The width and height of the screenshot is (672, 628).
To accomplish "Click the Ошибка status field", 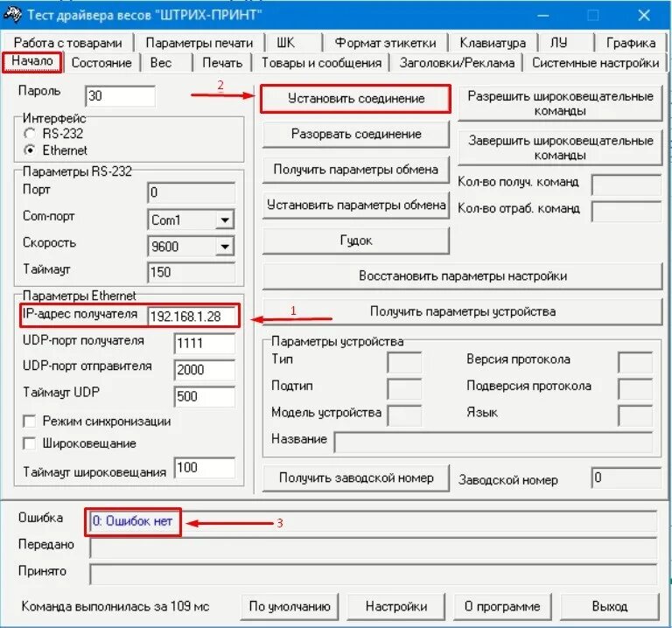I will pos(373,521).
